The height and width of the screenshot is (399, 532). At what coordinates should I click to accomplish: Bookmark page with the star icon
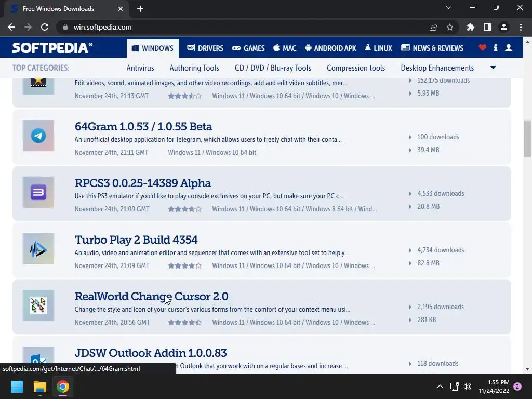coord(450,27)
